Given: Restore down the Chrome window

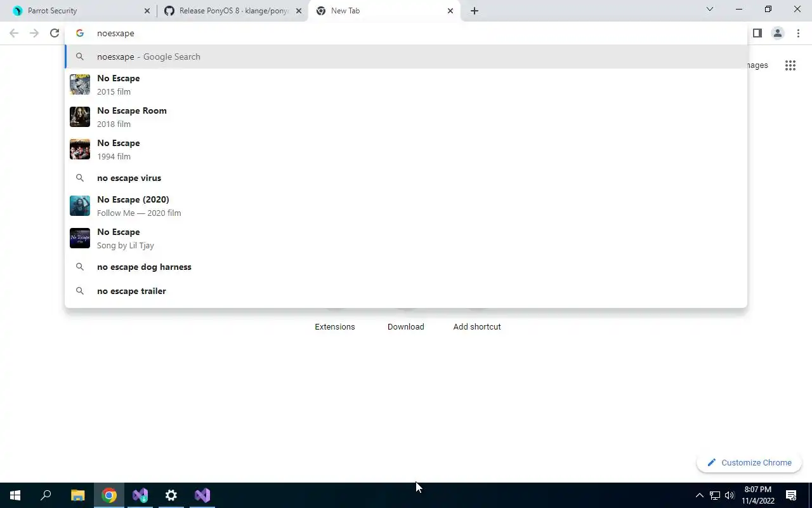Looking at the screenshot, I should tap(768, 10).
